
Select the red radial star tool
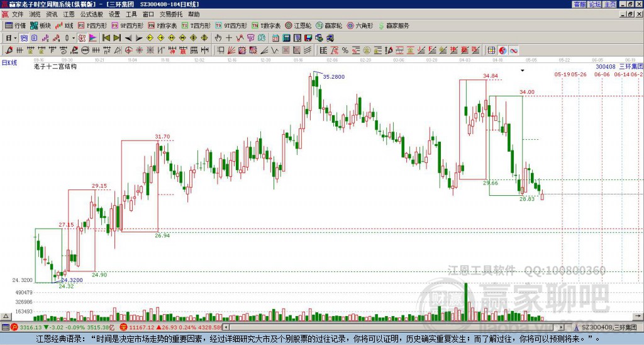[139, 50]
